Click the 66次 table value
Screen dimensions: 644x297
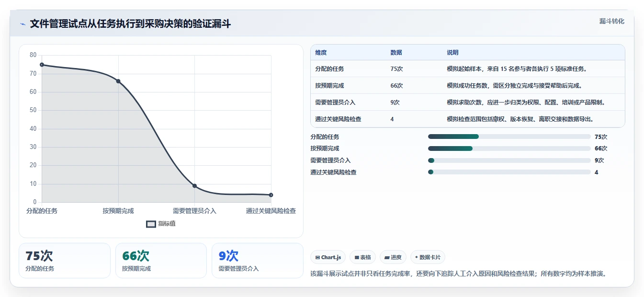[396, 86]
